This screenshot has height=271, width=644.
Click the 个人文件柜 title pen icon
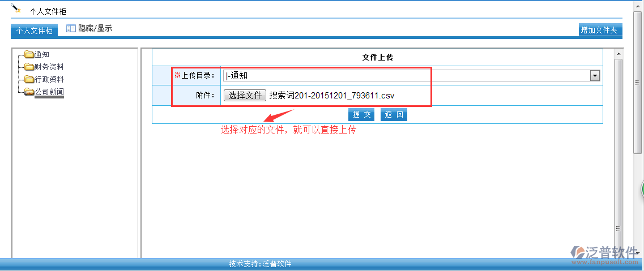(16, 8)
